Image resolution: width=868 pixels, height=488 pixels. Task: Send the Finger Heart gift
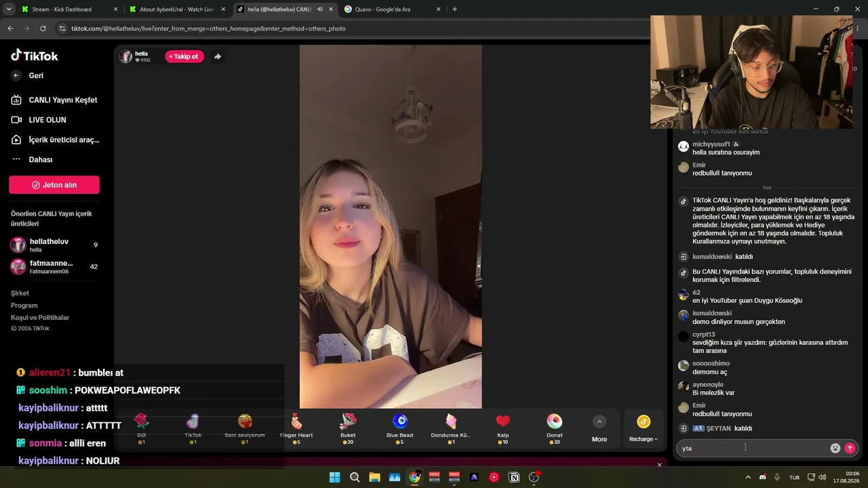click(x=296, y=430)
